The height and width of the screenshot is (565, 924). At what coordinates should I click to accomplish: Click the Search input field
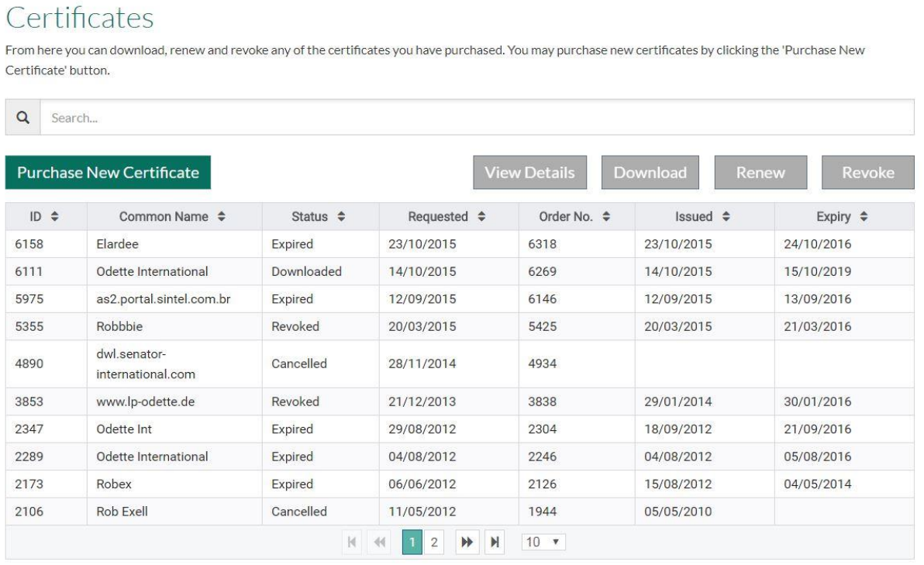pyautogui.click(x=478, y=118)
